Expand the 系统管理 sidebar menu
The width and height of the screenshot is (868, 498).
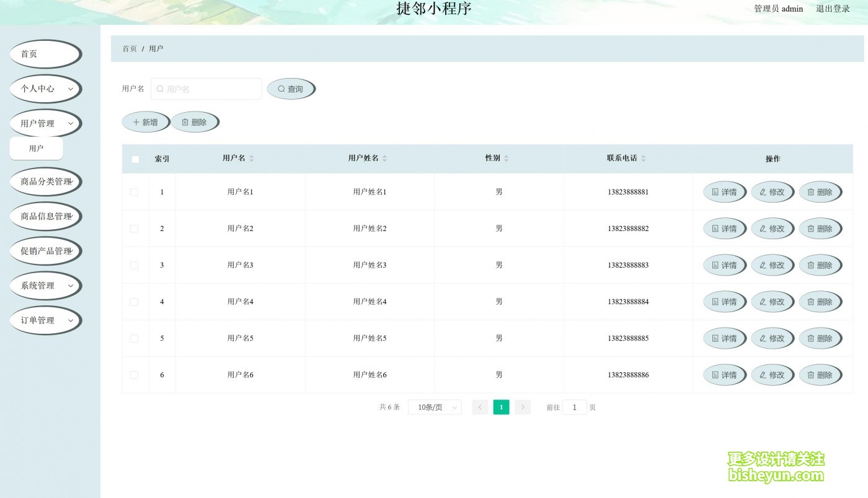(x=45, y=286)
